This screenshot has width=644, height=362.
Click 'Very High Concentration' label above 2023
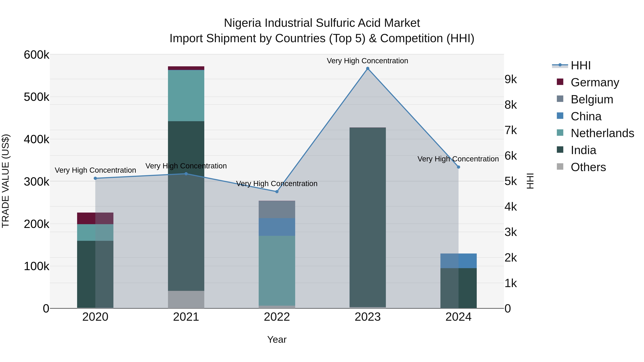click(367, 61)
